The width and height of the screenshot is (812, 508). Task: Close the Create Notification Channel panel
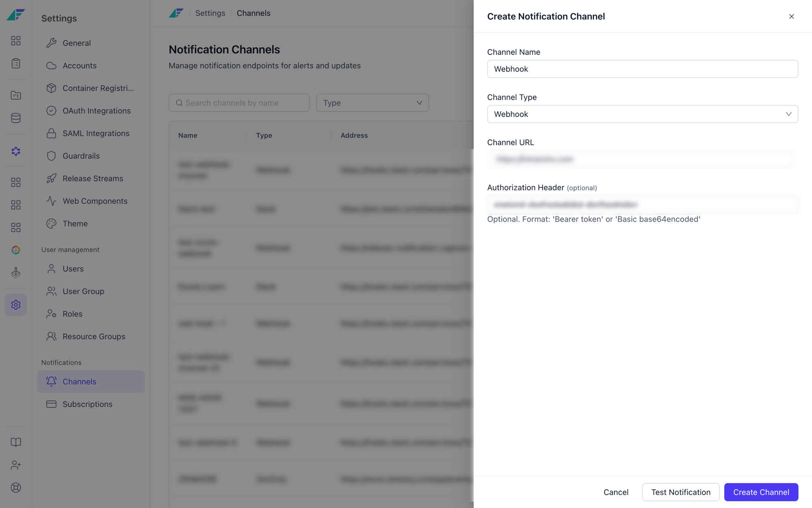point(791,16)
